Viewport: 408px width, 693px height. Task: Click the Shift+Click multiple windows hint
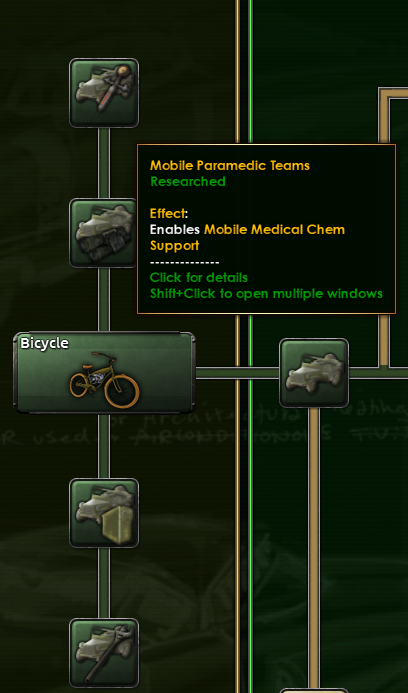266,293
